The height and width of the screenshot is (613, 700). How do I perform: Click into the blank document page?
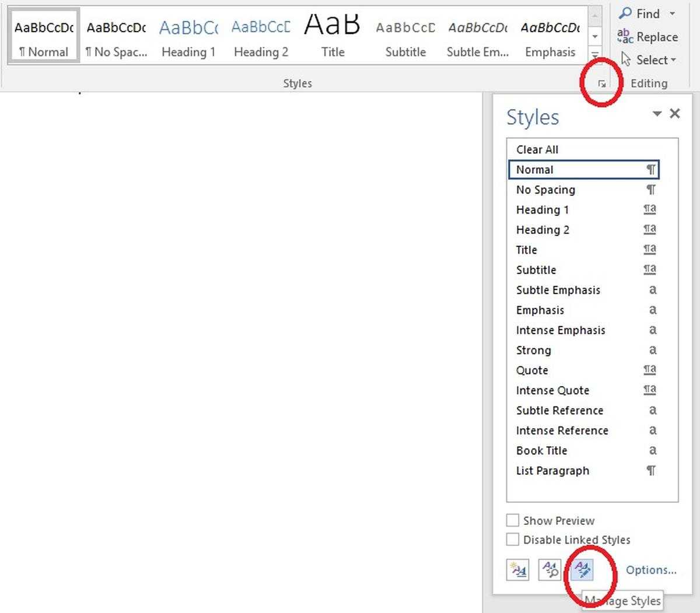(241, 352)
